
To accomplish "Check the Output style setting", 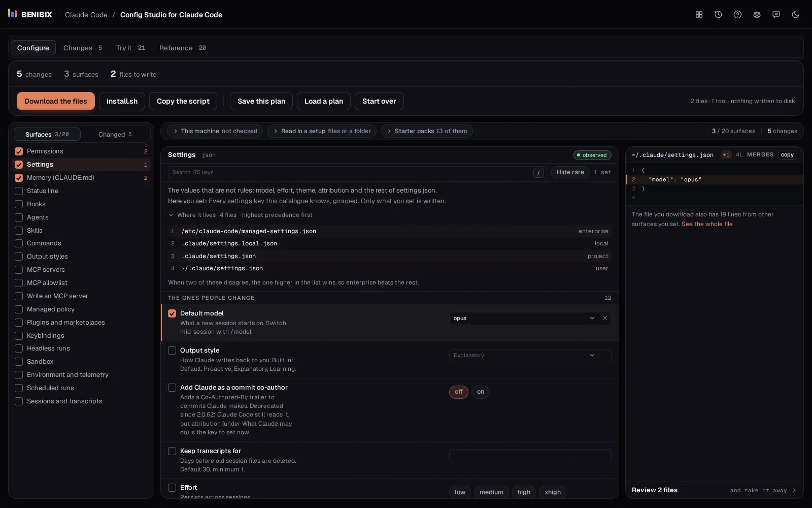I will [172, 351].
